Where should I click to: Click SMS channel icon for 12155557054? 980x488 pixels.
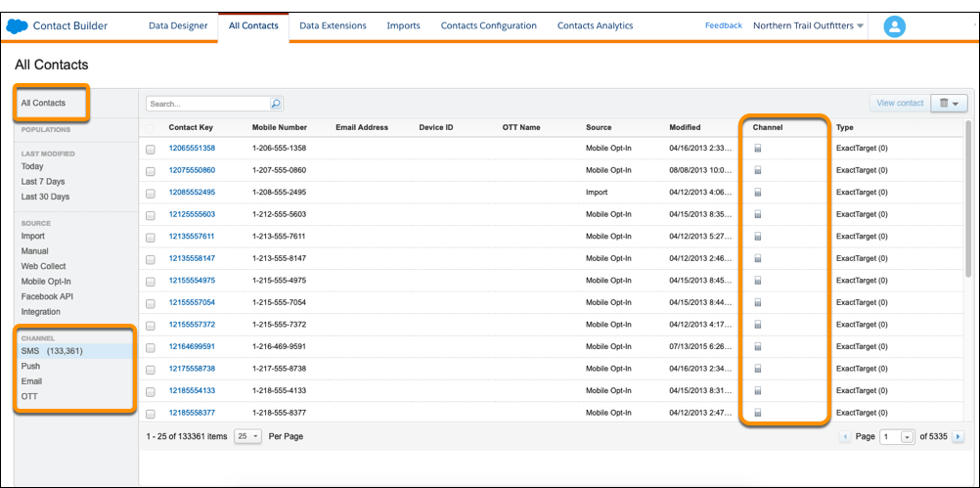click(x=758, y=302)
